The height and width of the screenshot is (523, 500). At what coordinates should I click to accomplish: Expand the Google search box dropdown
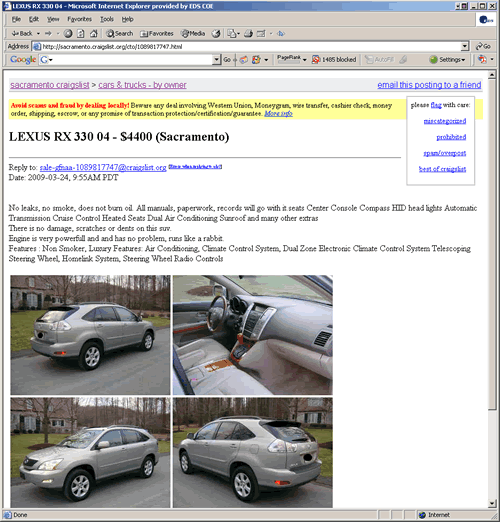coord(216,60)
